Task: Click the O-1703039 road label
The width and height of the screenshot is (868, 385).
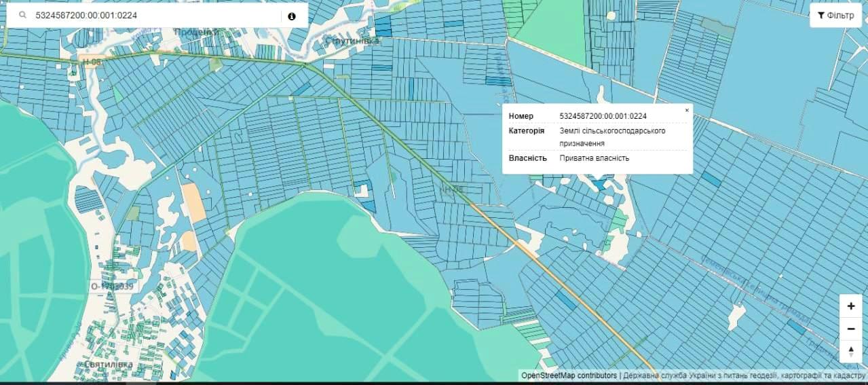Action: coord(113,287)
